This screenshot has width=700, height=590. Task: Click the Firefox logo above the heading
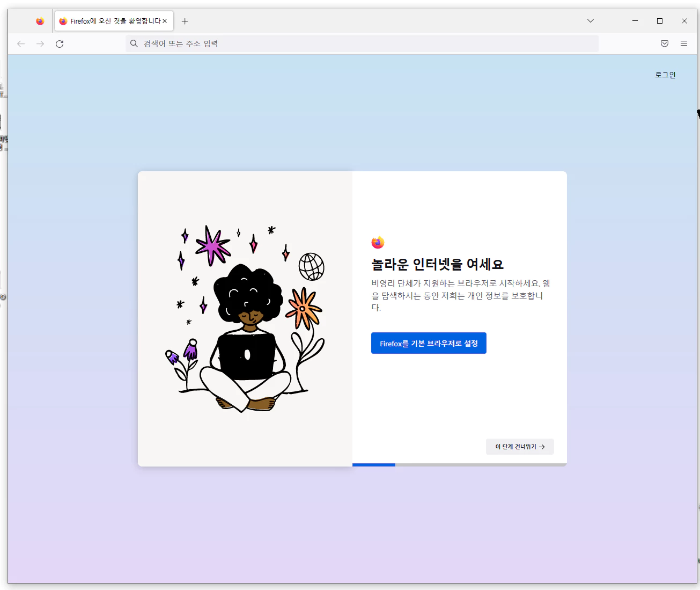coord(378,243)
